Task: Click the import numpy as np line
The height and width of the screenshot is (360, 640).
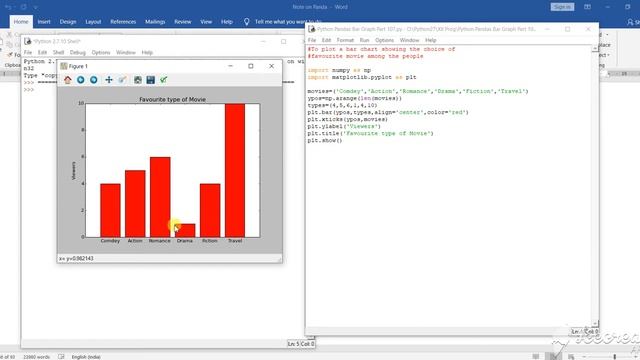Action: point(339,70)
